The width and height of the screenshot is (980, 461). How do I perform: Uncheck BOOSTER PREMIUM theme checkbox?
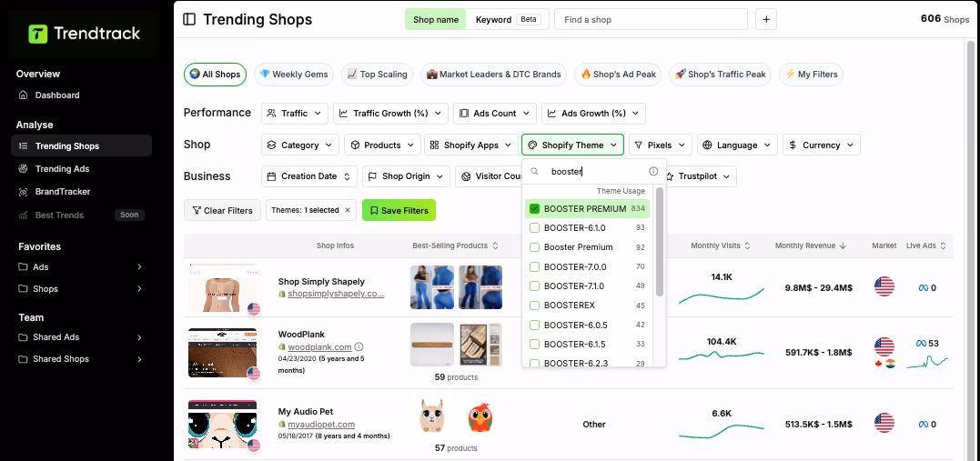point(534,208)
